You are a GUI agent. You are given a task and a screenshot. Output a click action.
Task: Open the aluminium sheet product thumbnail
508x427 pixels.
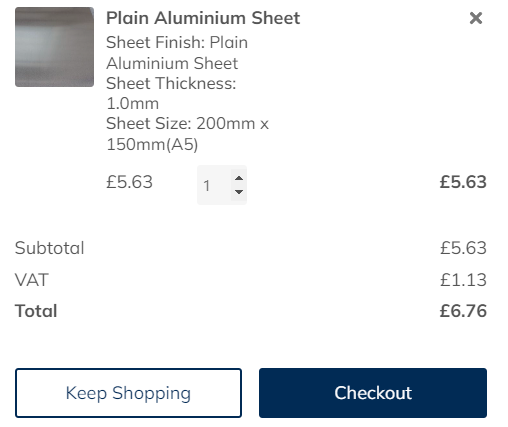pos(54,47)
